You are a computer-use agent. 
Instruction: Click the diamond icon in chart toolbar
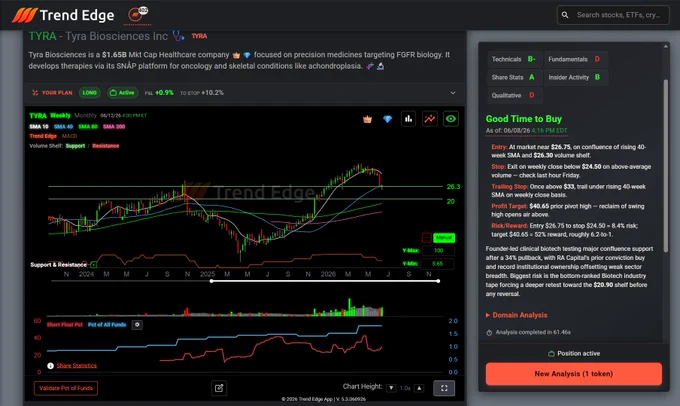(388, 119)
